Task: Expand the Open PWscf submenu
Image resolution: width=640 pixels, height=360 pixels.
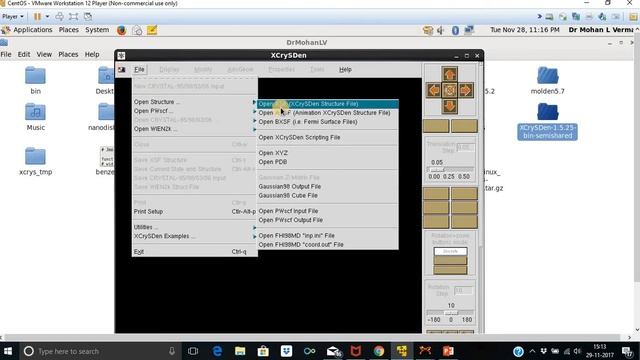Action: (195, 111)
